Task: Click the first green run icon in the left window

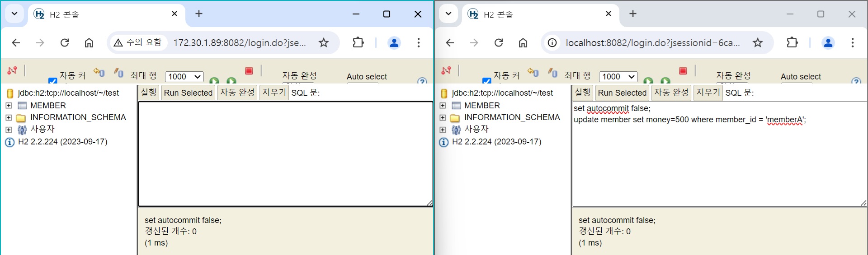Action: pos(214,80)
